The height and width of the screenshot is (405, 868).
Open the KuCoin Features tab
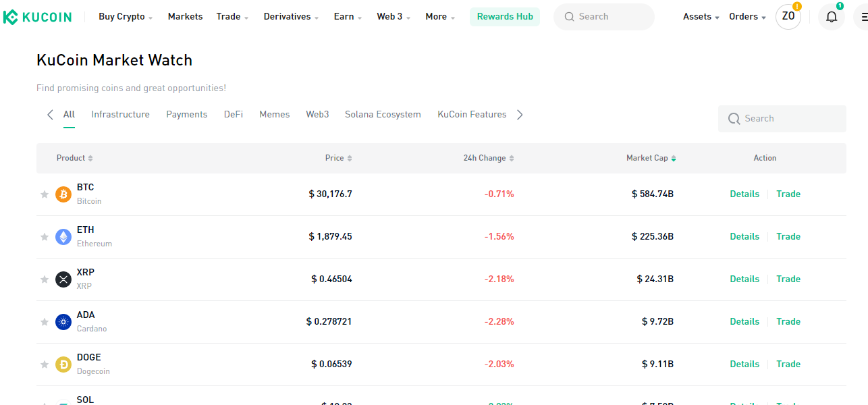click(472, 115)
